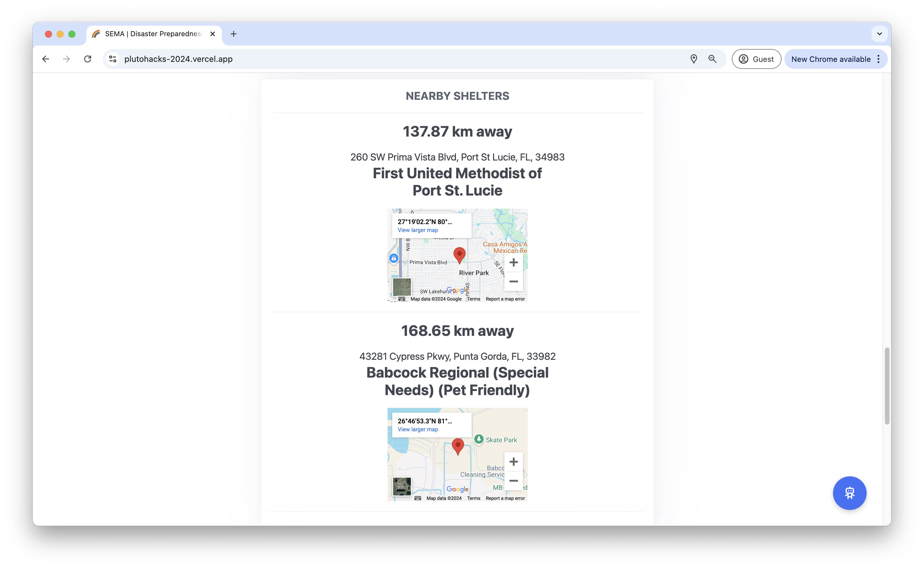Click Report a map error on Babcock map
This screenshot has width=924, height=569.
pos(505,498)
